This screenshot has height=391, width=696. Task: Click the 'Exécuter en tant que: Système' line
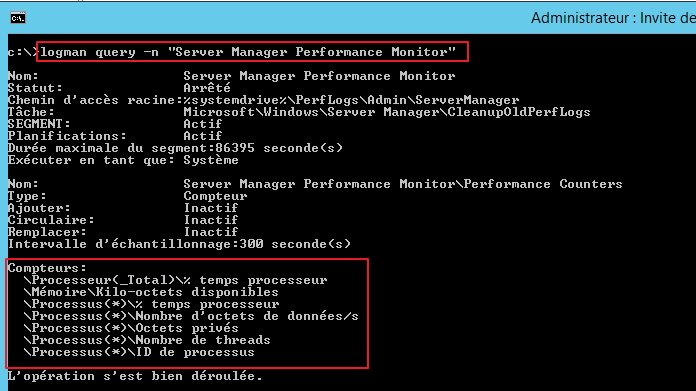coord(123,160)
